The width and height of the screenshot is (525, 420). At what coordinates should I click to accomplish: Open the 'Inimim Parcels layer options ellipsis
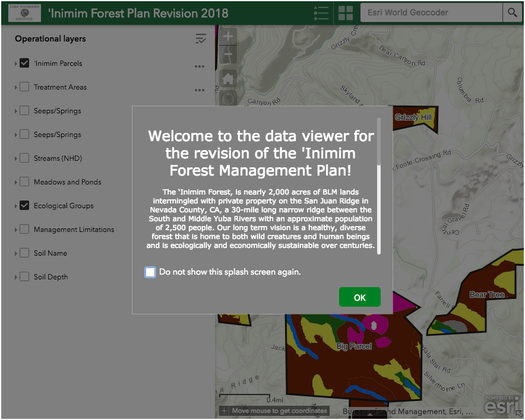pyautogui.click(x=200, y=66)
